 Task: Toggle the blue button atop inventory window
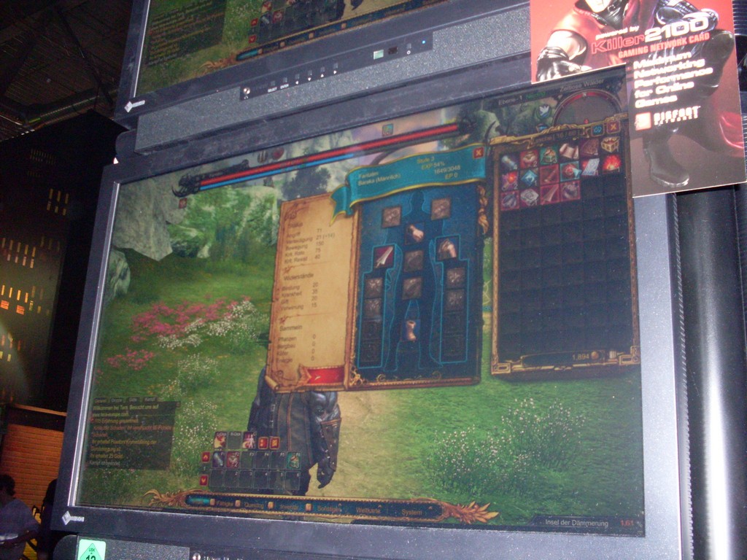coord(597,128)
